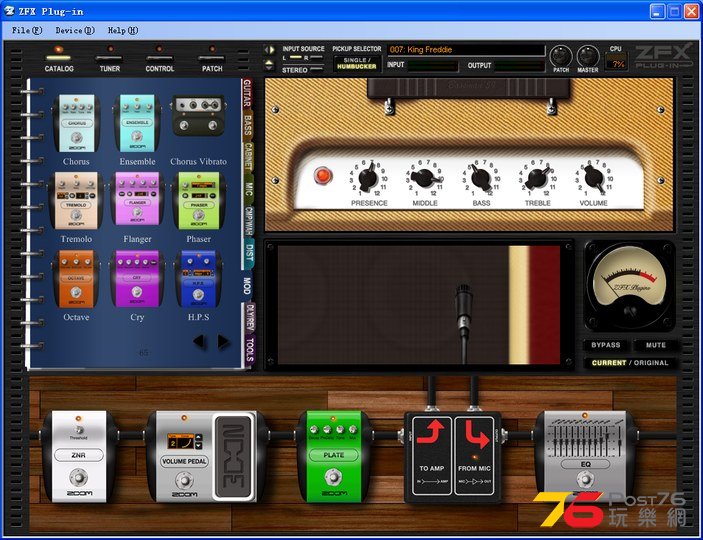Click the ZFX Plug-in logo
This screenshot has width=703, height=540.
(x=663, y=57)
